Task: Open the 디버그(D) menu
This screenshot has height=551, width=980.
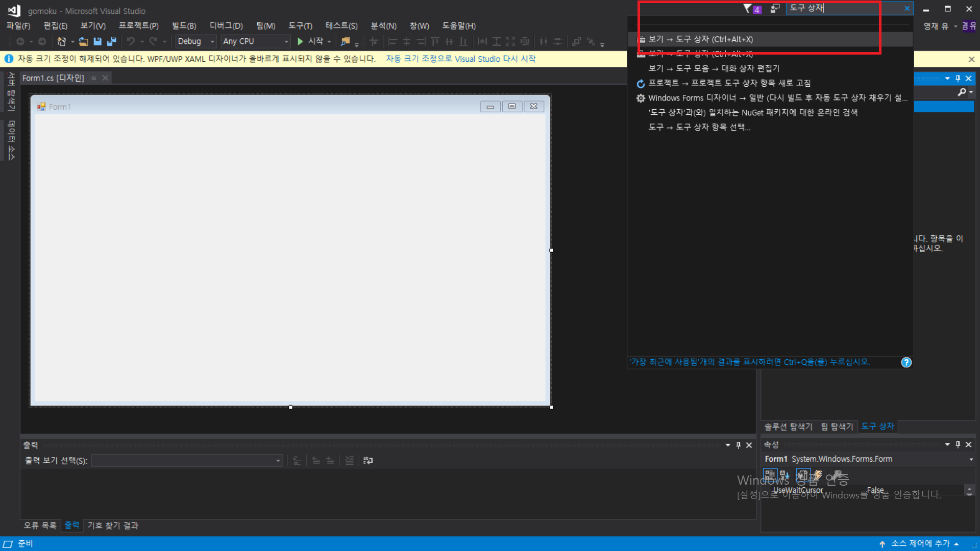Action: coord(226,26)
